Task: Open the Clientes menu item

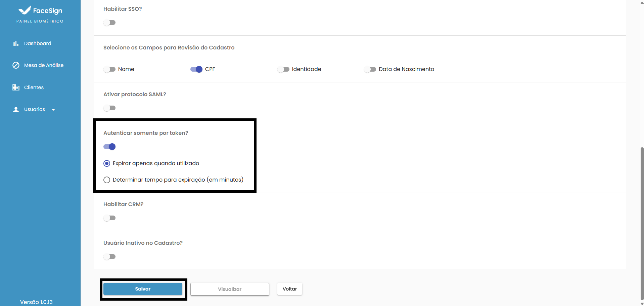Action: (x=34, y=87)
